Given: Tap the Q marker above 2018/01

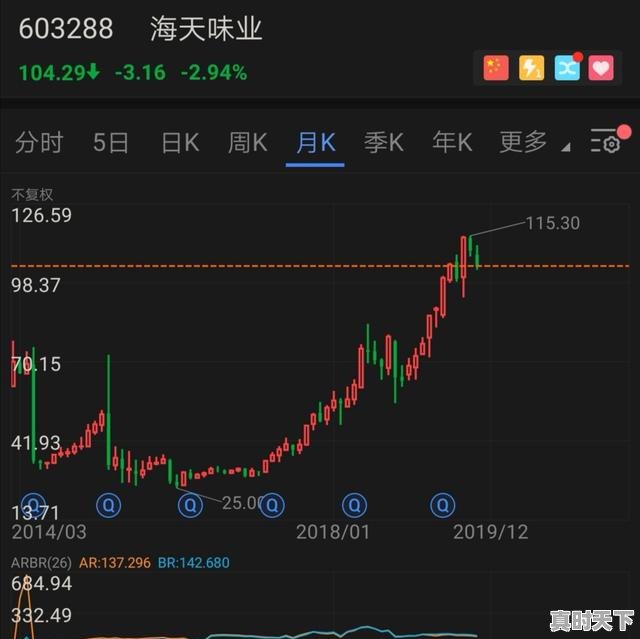Looking at the screenshot, I should [354, 505].
